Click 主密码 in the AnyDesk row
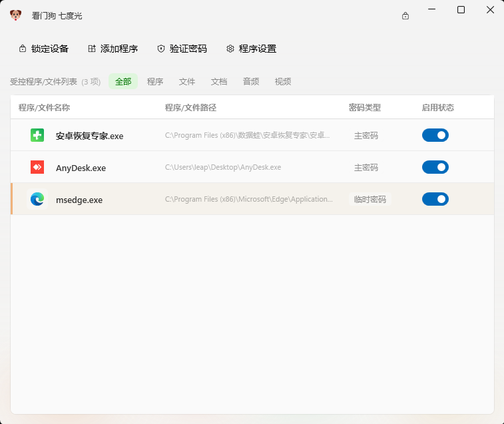Screen dimensions: 504x424 (366, 168)
